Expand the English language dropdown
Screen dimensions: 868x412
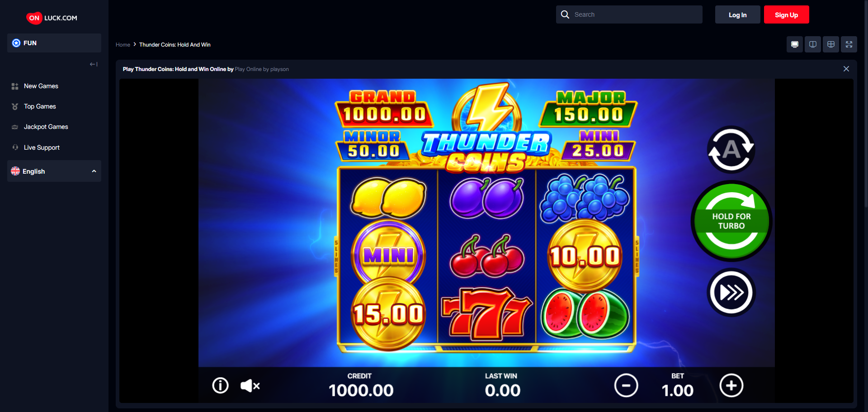(54, 171)
